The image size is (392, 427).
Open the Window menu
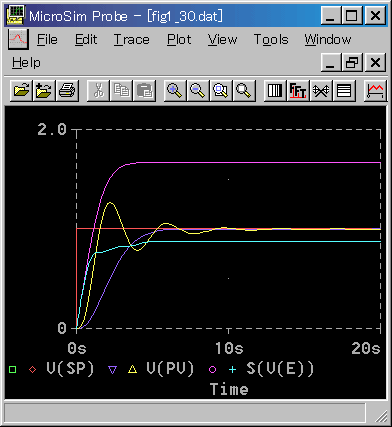[x=328, y=40]
